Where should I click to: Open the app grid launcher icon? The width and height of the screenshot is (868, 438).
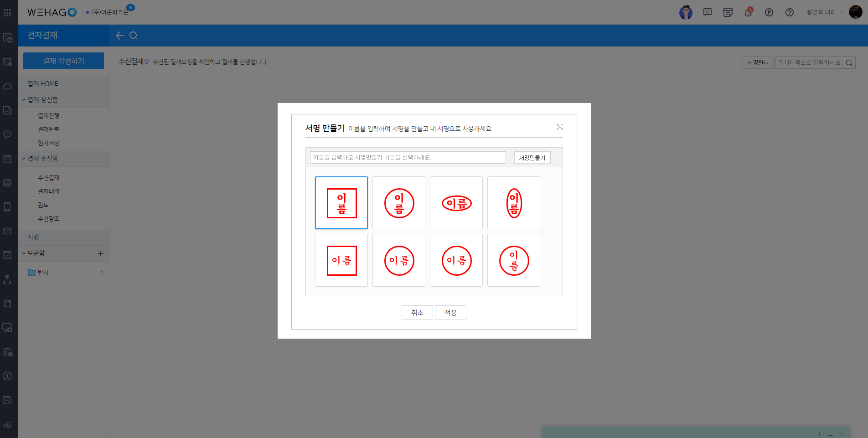point(7,12)
